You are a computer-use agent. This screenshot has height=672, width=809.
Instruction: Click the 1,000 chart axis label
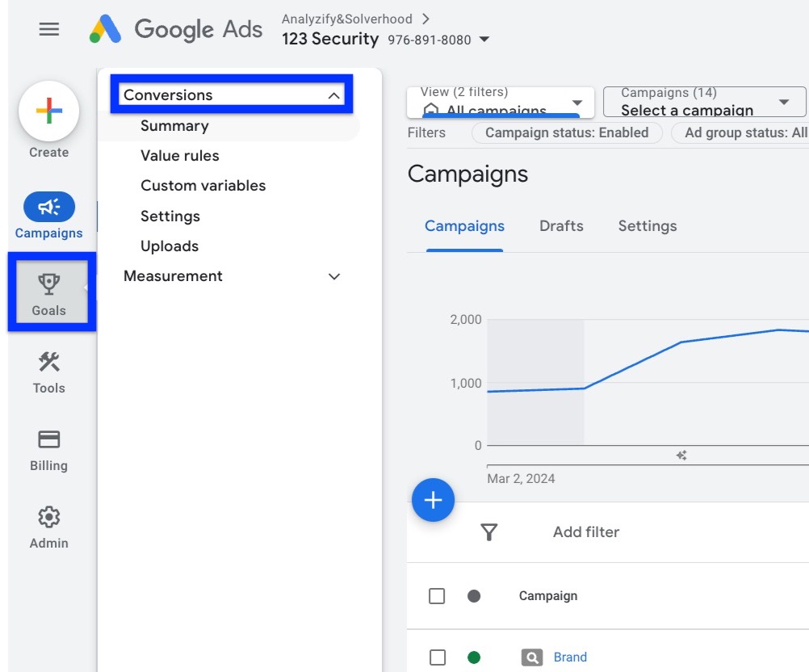tap(466, 384)
